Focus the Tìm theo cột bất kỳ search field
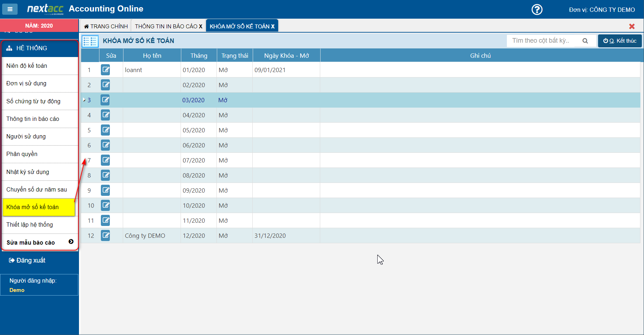The width and height of the screenshot is (644, 335). click(542, 41)
